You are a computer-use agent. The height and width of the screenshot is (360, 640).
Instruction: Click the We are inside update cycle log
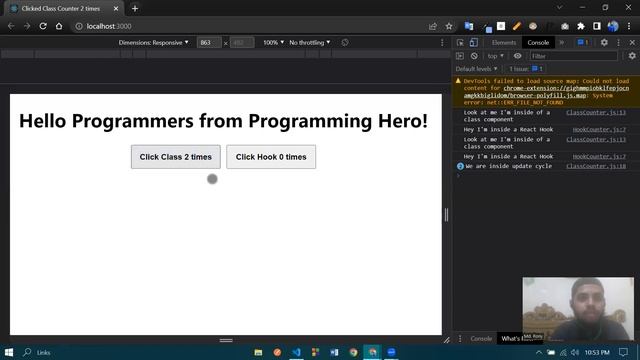click(509, 166)
